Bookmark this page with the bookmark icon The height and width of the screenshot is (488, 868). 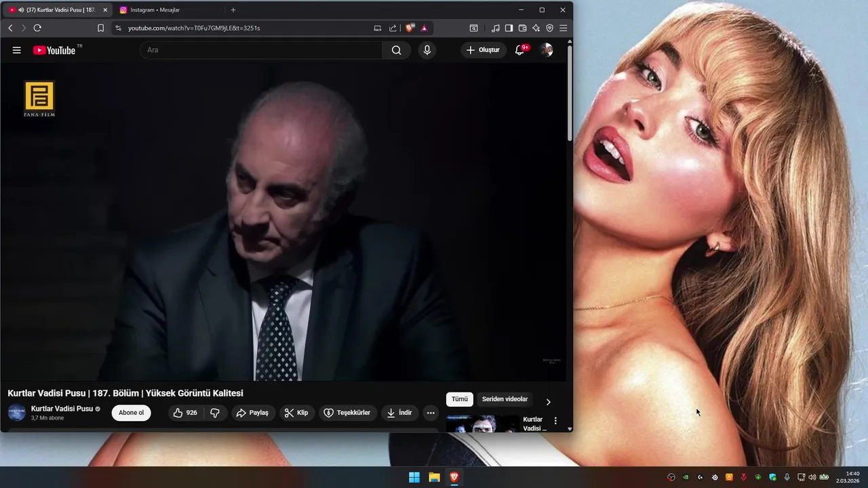click(100, 28)
